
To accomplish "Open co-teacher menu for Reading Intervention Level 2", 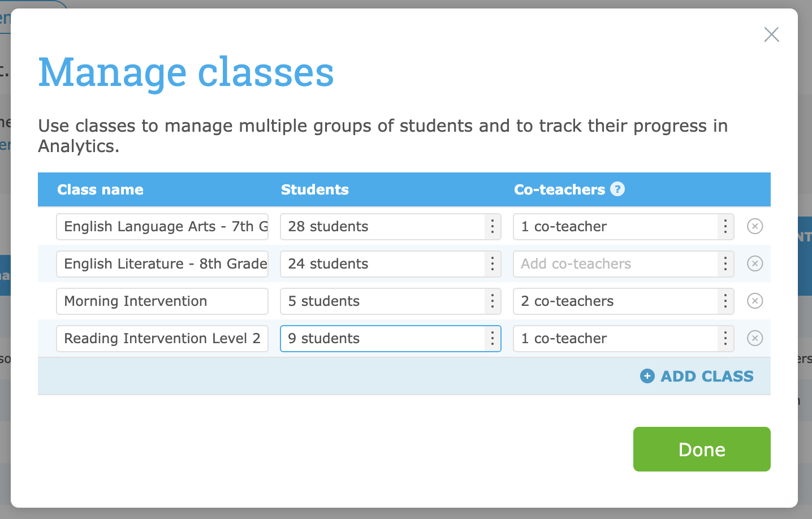I will click(x=725, y=339).
